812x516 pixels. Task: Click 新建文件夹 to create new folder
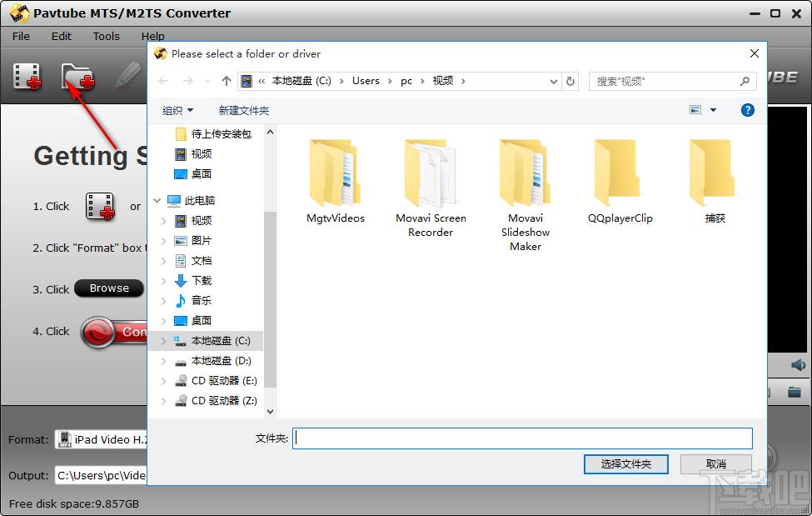click(x=243, y=111)
